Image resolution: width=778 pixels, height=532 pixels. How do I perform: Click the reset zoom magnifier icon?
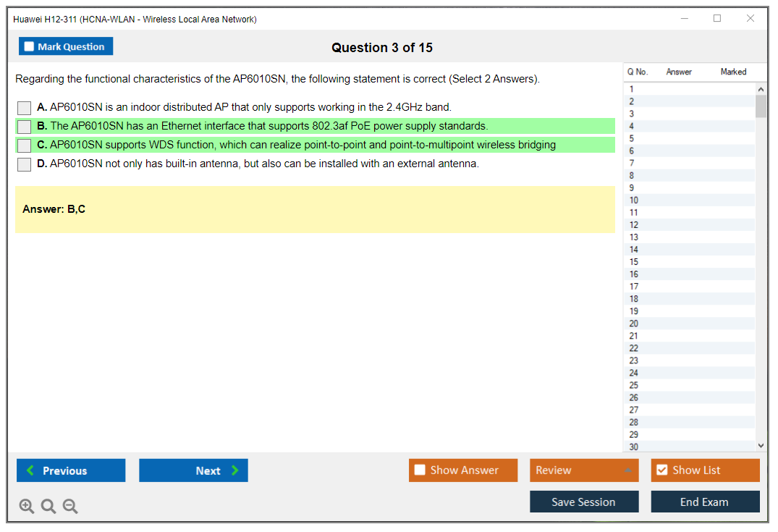[48, 507]
